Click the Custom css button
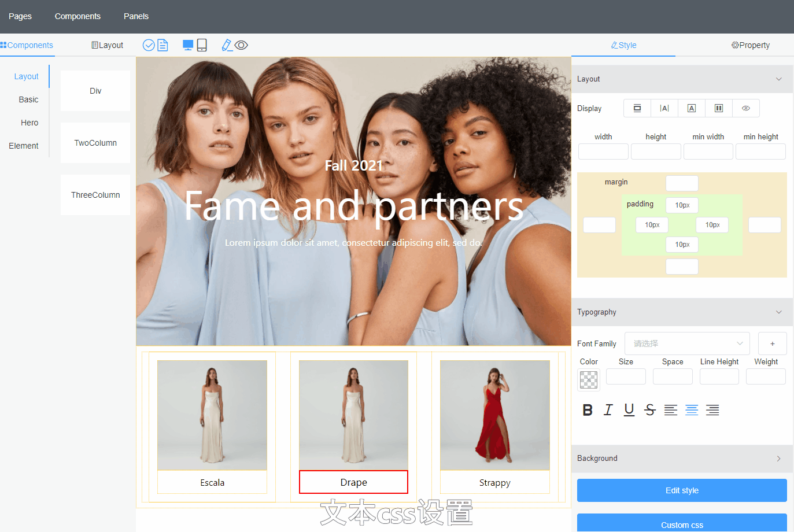Viewport: 794px width, 532px height. 682,523
